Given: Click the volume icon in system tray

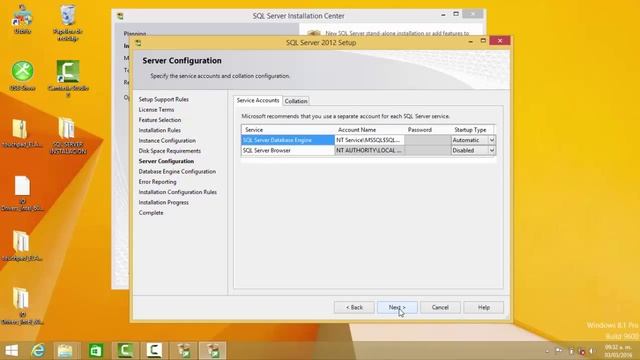Looking at the screenshot, I should (591, 351).
